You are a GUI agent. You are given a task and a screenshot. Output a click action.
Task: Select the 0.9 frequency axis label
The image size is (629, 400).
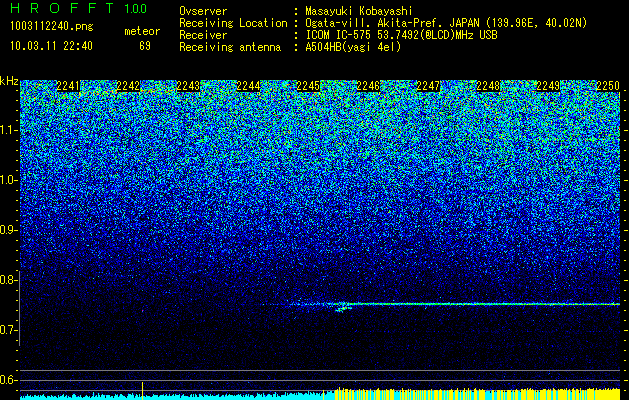coord(8,230)
